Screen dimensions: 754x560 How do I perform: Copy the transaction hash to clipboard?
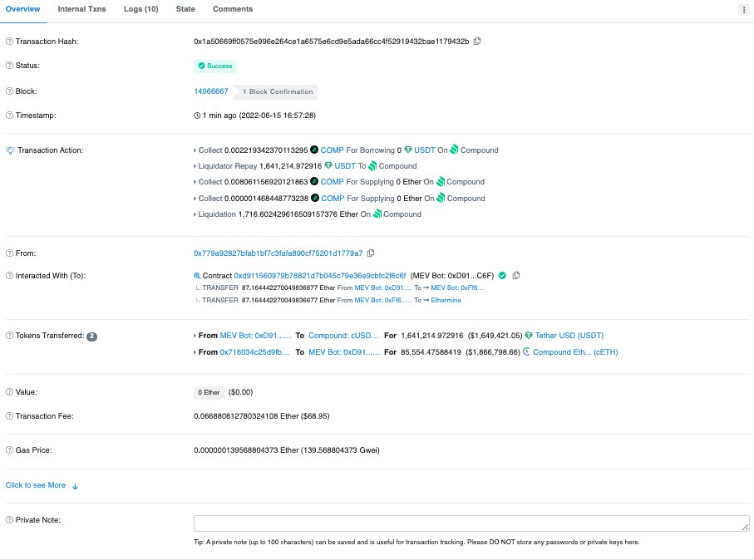pos(477,42)
